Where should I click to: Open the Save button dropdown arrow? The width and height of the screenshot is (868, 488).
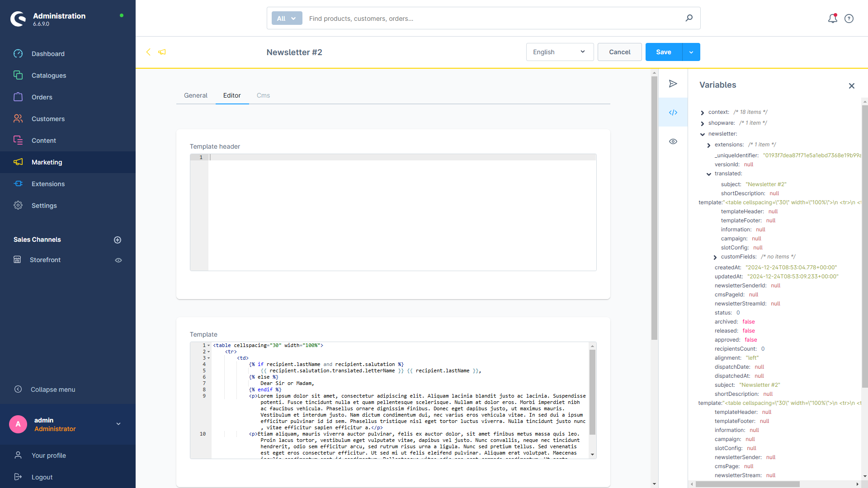[x=691, y=52]
